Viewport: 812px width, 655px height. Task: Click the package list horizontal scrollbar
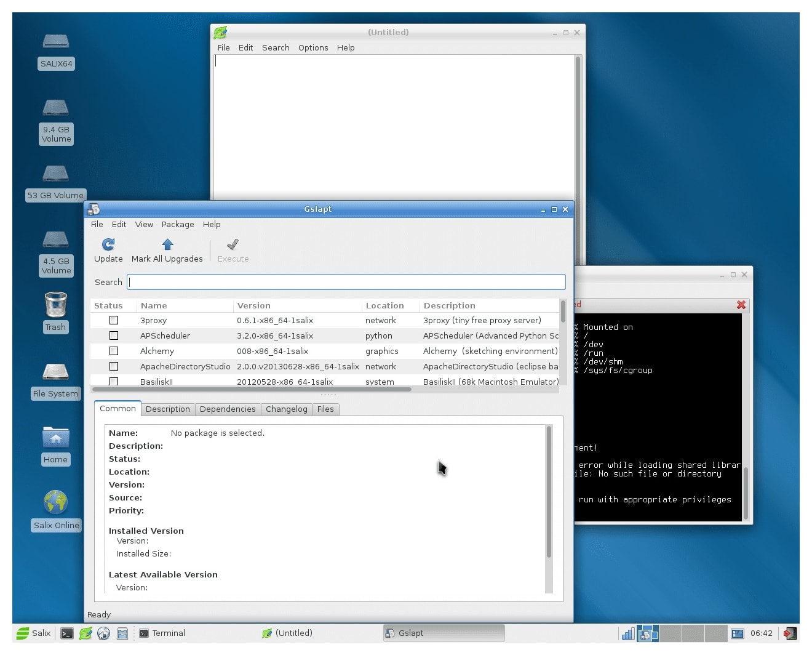[x=252, y=389]
